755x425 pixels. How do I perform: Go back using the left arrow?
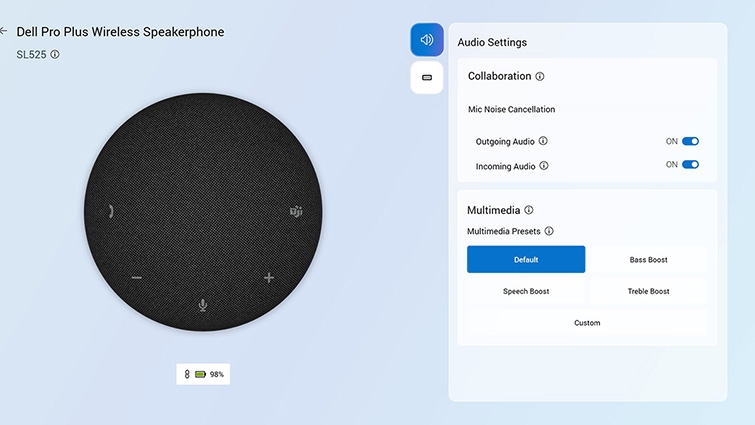3,31
